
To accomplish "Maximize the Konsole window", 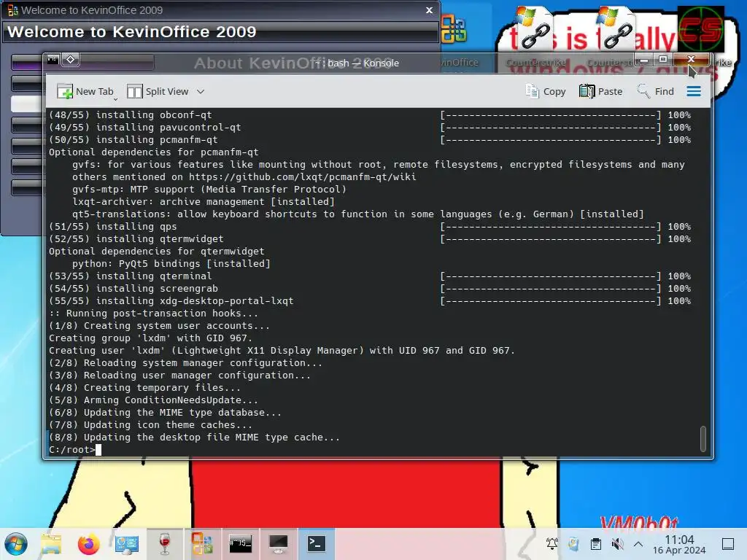I will click(x=662, y=60).
